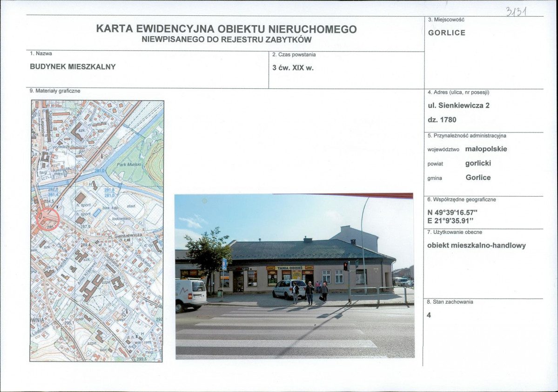The height and width of the screenshot is (392, 558).
Task: Click the value '3 ćw. XIX w.'
Action: [293, 67]
